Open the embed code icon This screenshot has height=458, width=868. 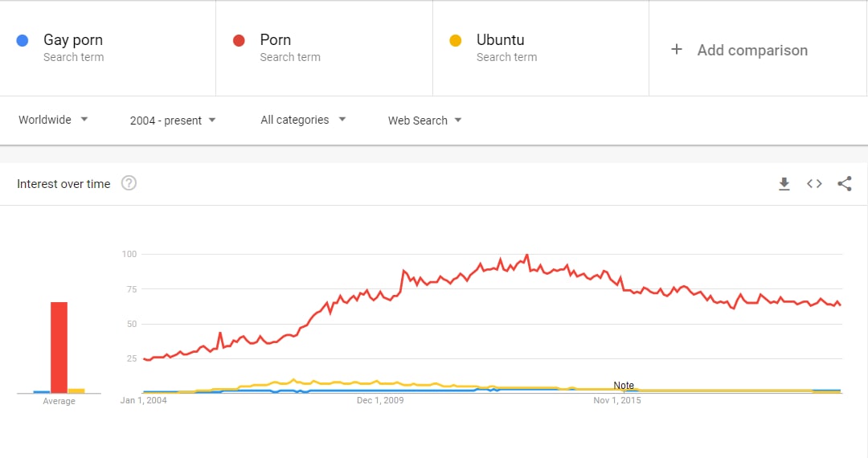tap(813, 184)
